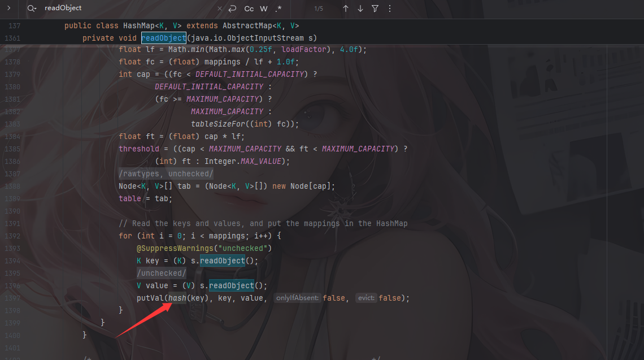Open the search history dropdown
This screenshot has height=360, width=644.
32,8
